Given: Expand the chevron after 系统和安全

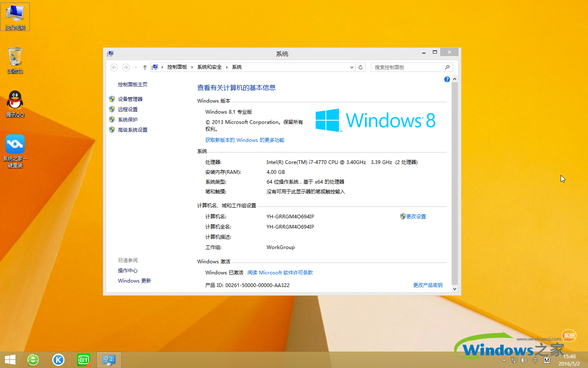Looking at the screenshot, I should (227, 67).
